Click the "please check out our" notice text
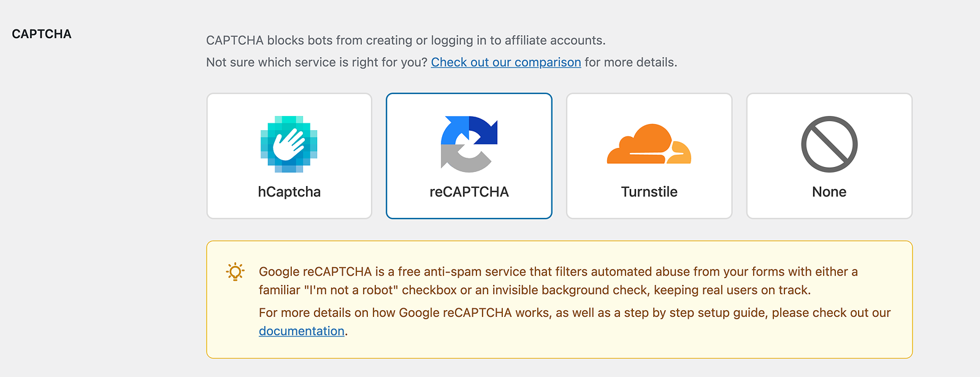The height and width of the screenshot is (377, 980). click(831, 313)
